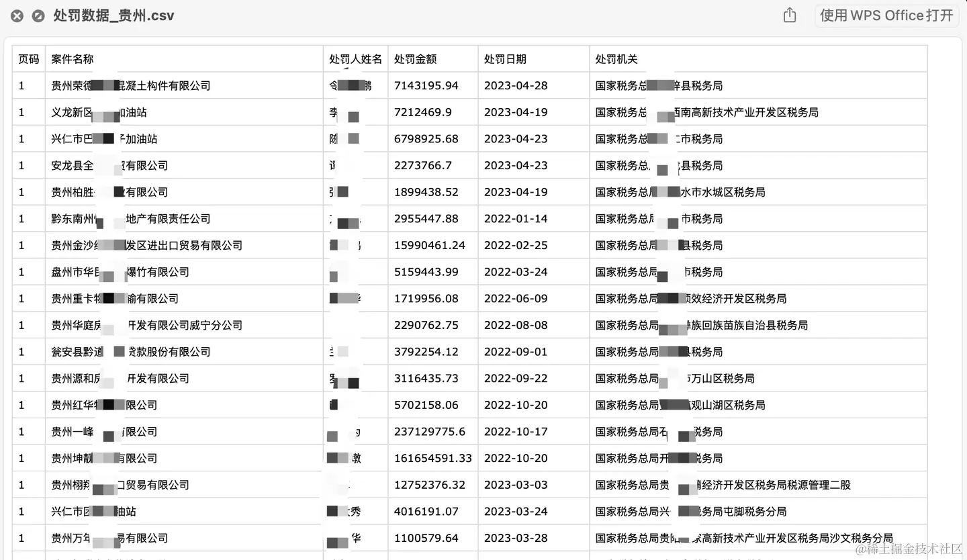
Task: Click amount cell 5702158.06
Action: [433, 405]
